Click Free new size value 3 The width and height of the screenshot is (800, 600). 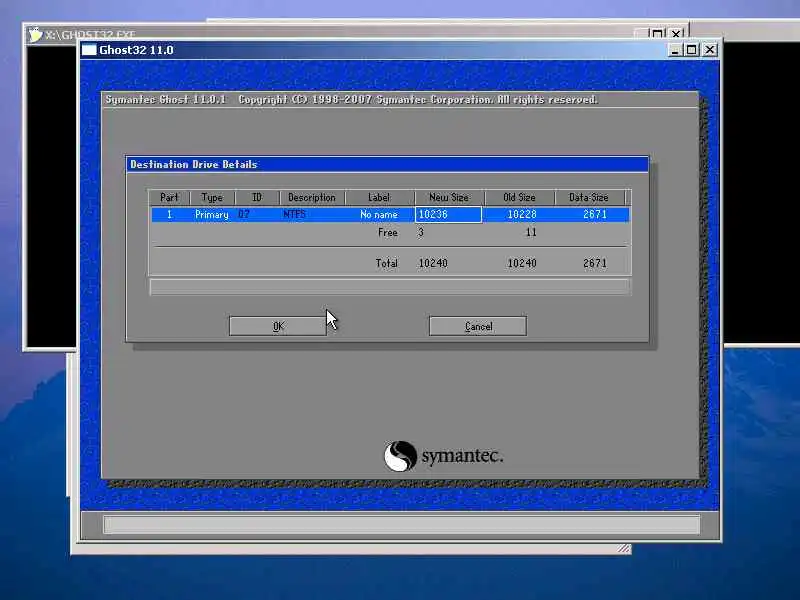pos(421,233)
